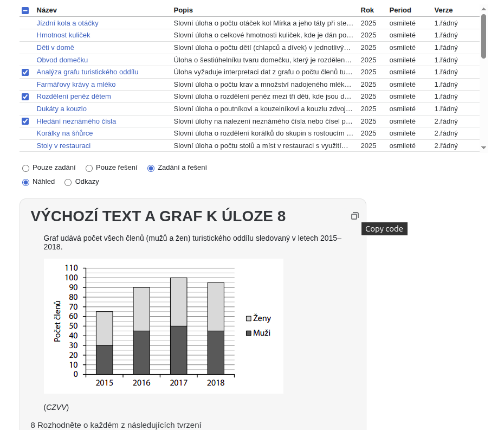
Task: Open Farmářovy krávy a mléko link
Action: (x=76, y=85)
